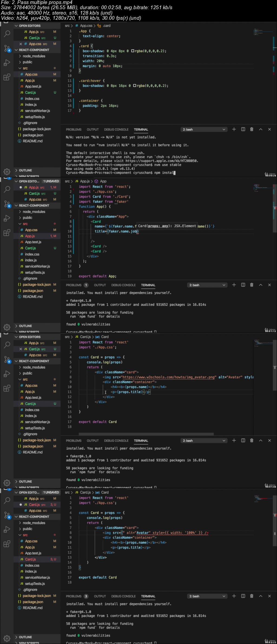Viewport: 277px width, 644px height.
Task: Open index.css in the 00:01:46 frame's tree
Action: coord(32,410)
